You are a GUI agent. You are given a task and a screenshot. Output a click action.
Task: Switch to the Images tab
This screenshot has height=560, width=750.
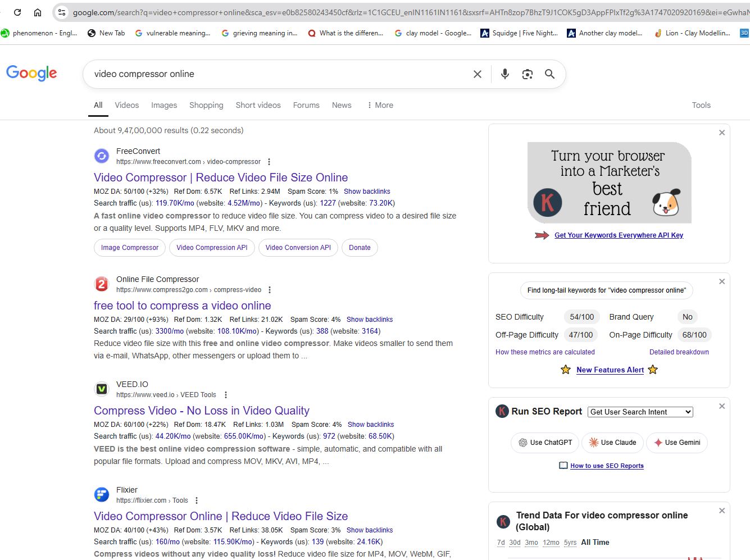point(164,105)
